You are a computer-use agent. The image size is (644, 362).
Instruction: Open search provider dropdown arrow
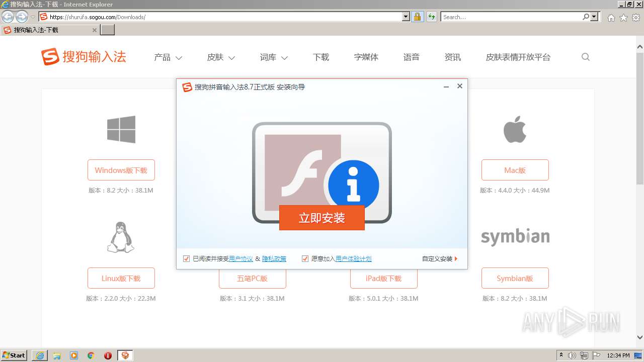pyautogui.click(x=594, y=17)
